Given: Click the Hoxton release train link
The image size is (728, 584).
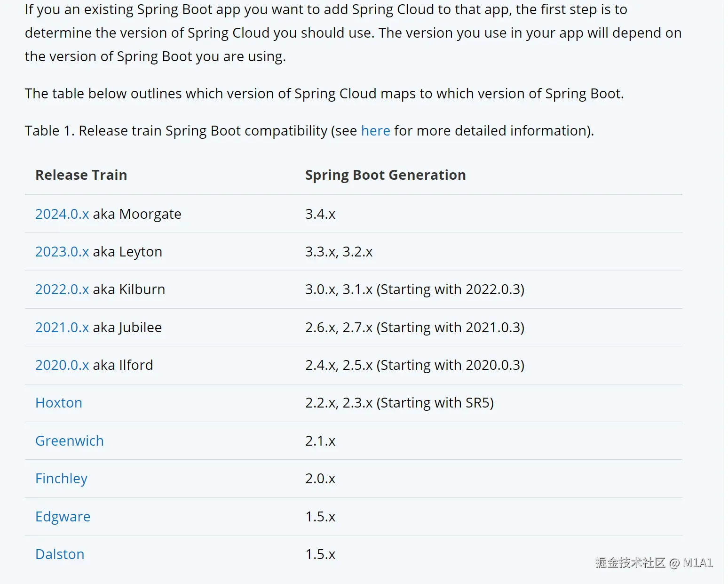Looking at the screenshot, I should coord(59,403).
